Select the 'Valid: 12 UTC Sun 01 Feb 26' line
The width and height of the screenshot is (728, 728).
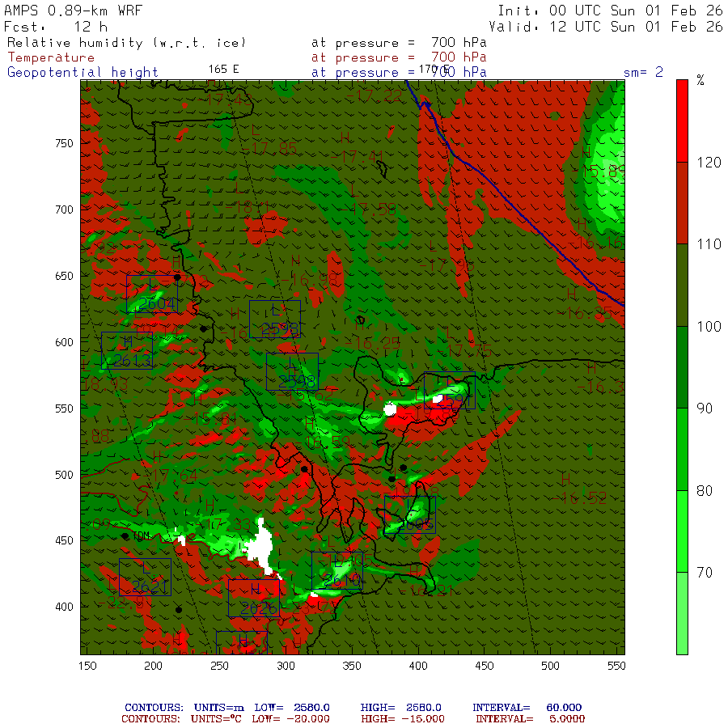click(x=605, y=27)
